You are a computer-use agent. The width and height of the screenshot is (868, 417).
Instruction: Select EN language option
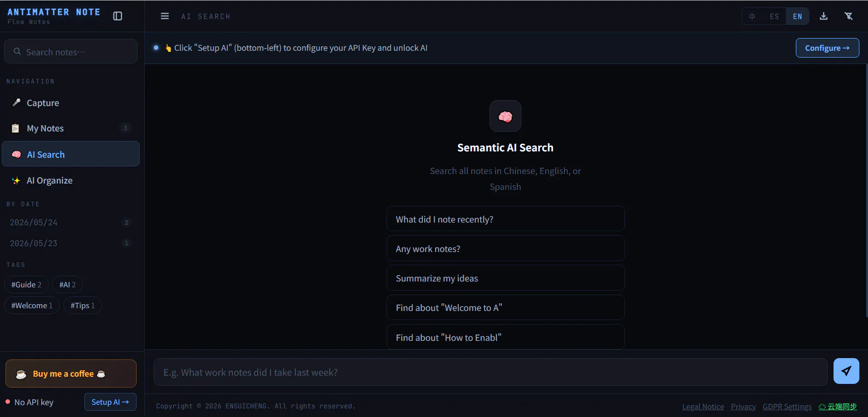[x=797, y=16]
